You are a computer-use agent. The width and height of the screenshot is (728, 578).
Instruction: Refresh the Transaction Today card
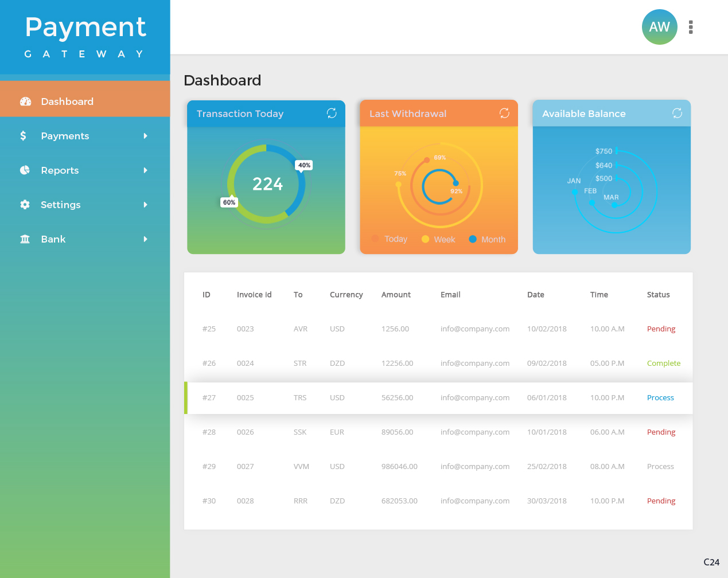332,113
